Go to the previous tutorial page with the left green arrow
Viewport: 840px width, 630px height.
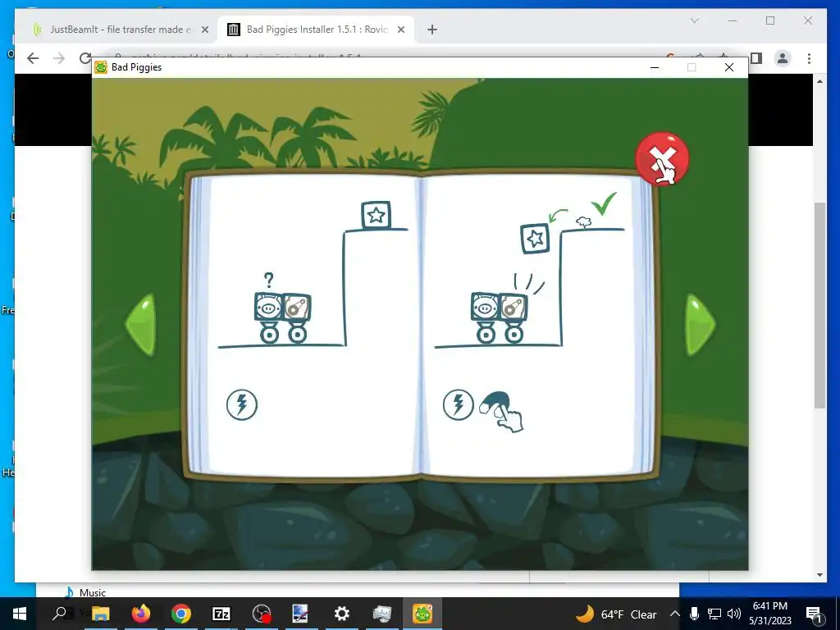tap(141, 324)
